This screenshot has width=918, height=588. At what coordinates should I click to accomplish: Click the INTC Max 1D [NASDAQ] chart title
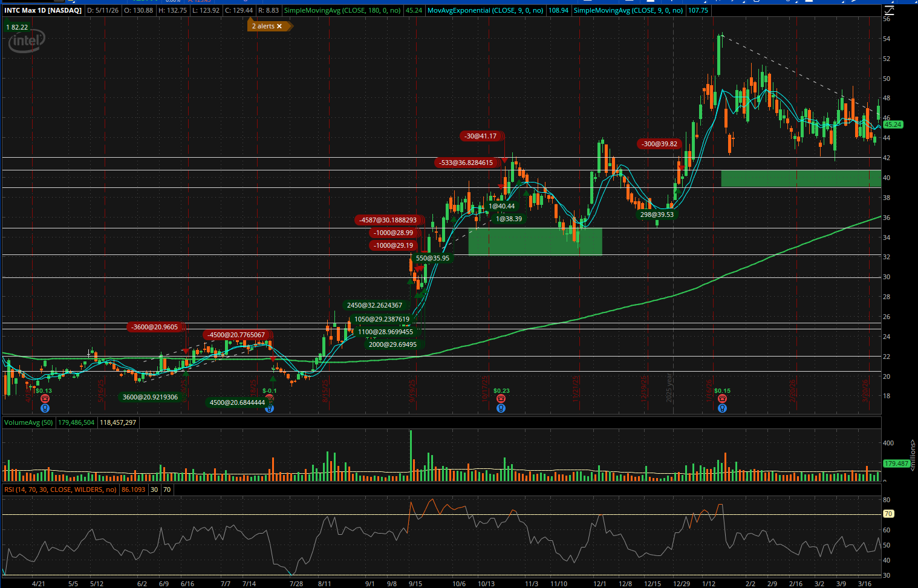(x=43, y=10)
